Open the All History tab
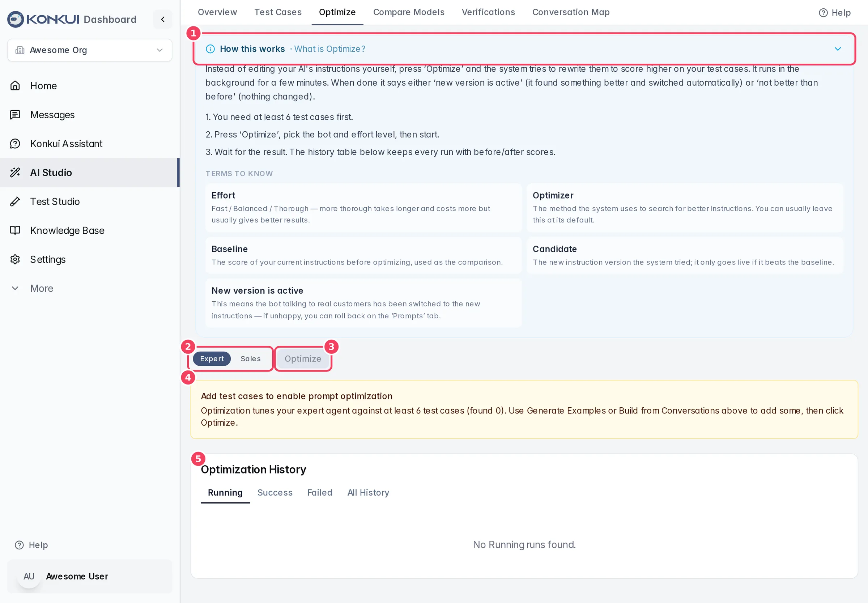Screen dimensions: 868x603 click(368, 493)
